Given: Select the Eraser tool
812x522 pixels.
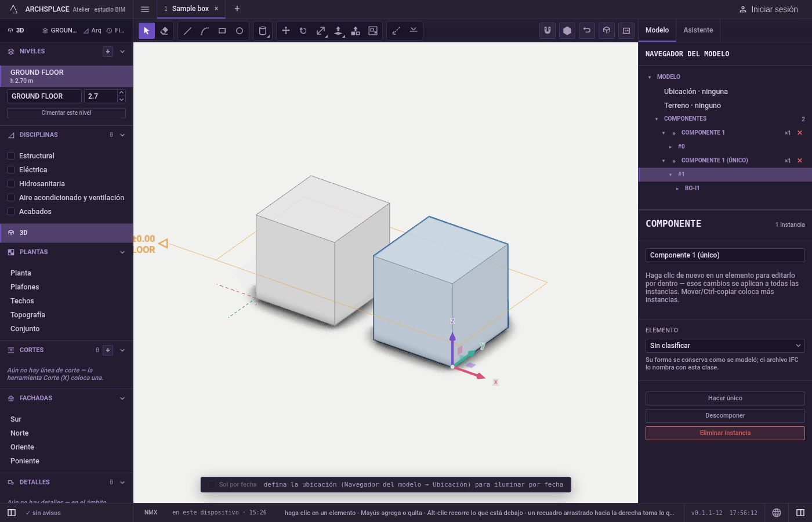Looking at the screenshot, I should tap(164, 31).
